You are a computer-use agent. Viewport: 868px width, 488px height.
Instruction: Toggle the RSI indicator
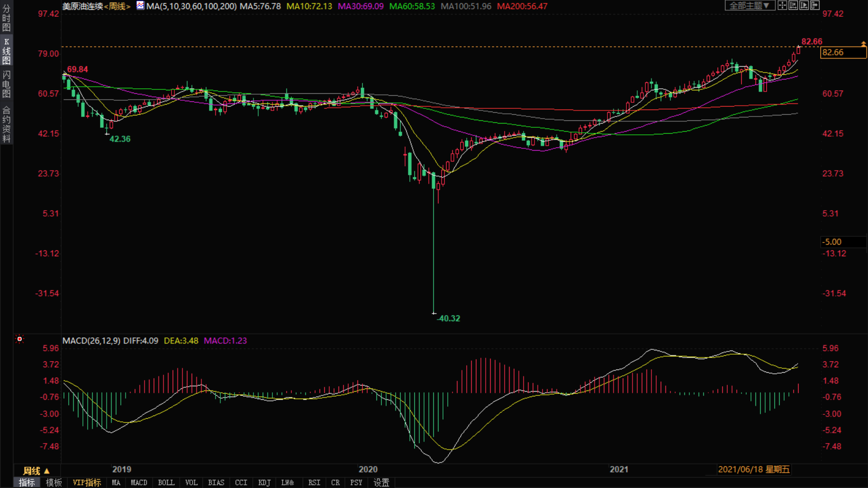pos(314,483)
